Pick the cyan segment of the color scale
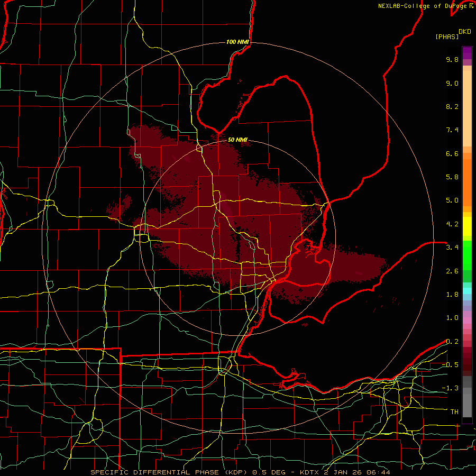 467,291
